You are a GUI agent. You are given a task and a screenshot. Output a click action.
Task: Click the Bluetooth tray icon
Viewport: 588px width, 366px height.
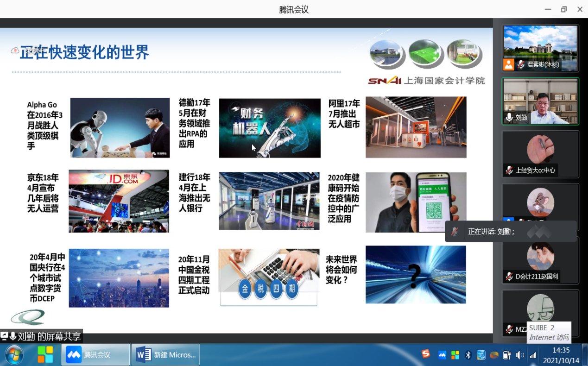click(468, 355)
